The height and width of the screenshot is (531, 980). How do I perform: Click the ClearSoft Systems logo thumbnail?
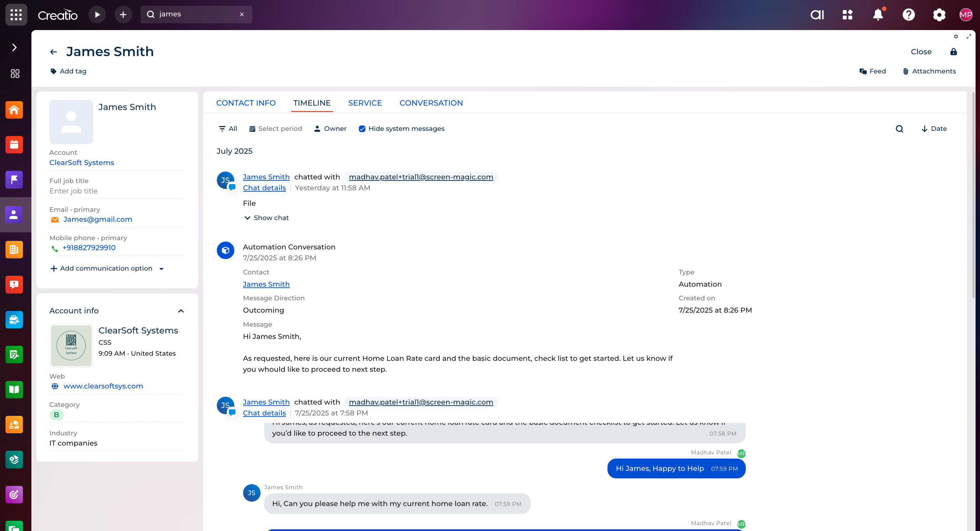[71, 345]
